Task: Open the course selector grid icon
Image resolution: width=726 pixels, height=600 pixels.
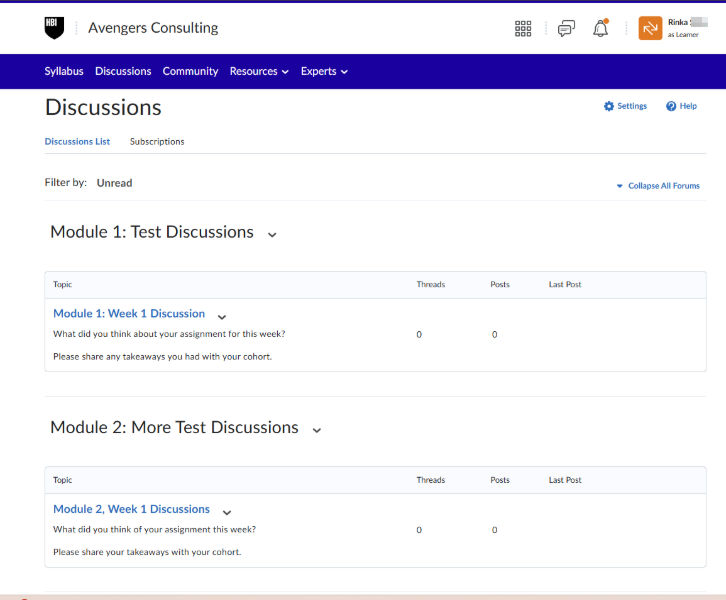Action: click(x=523, y=29)
